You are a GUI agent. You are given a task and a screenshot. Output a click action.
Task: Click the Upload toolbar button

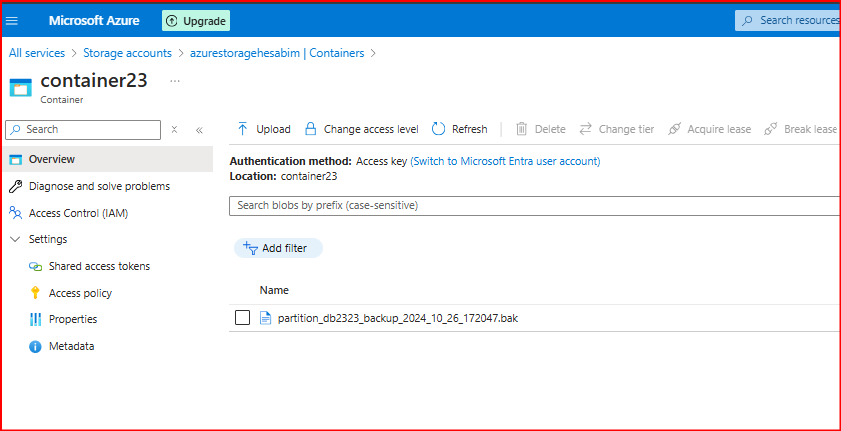(x=264, y=129)
